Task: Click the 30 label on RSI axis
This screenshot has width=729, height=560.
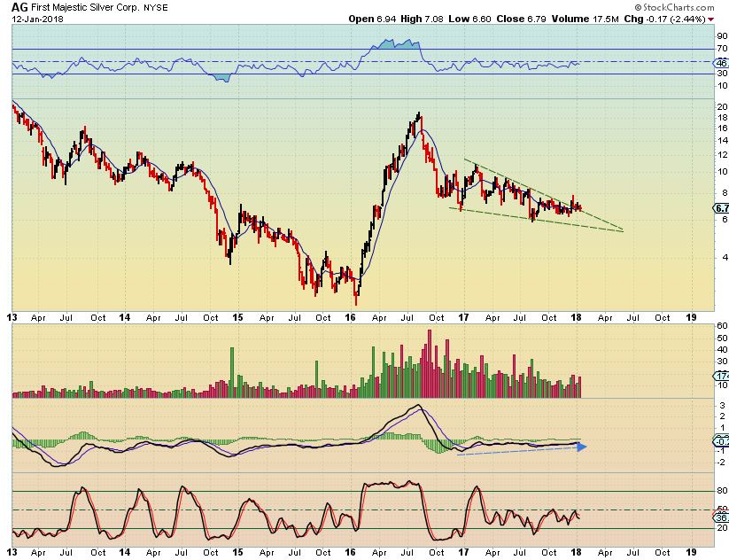Action: [x=722, y=74]
